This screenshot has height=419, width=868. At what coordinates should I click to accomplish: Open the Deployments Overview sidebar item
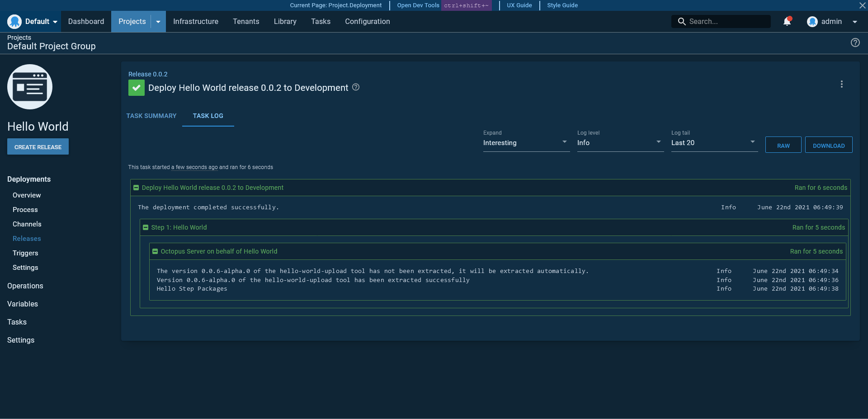[27, 195]
